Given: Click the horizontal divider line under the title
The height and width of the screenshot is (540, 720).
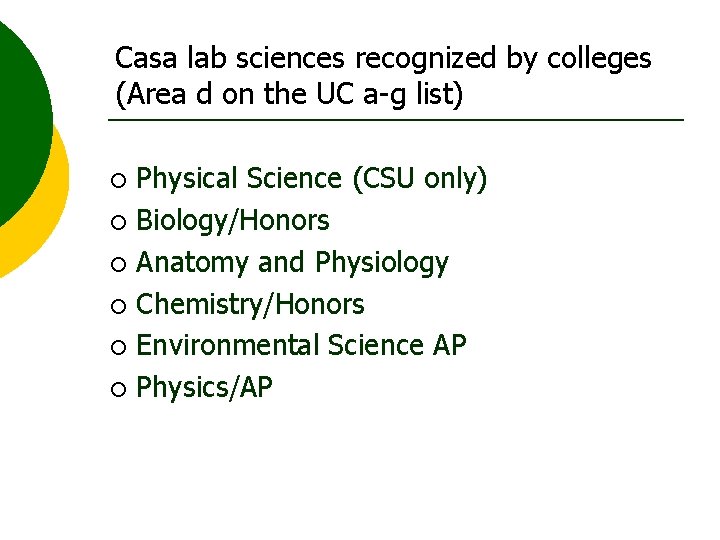Looking at the screenshot, I should [395, 121].
